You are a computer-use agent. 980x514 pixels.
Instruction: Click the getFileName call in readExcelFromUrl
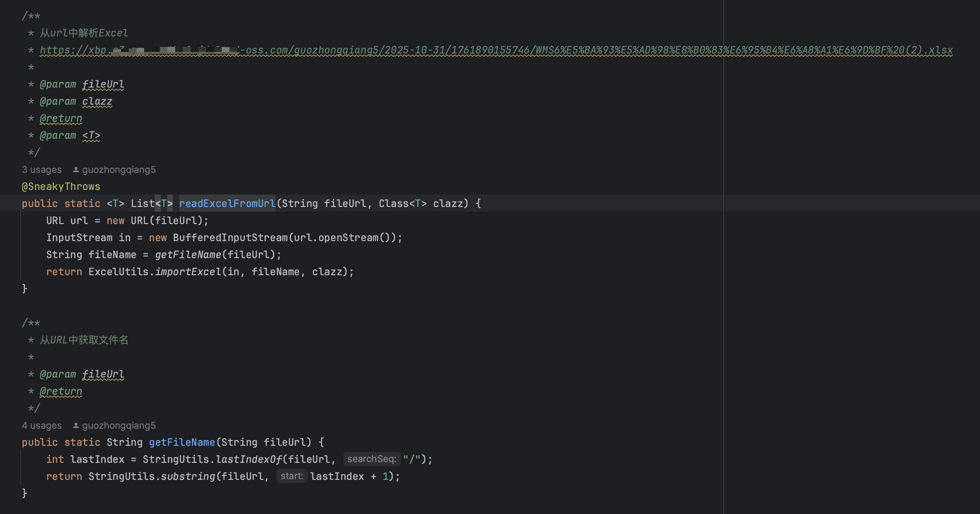point(188,255)
